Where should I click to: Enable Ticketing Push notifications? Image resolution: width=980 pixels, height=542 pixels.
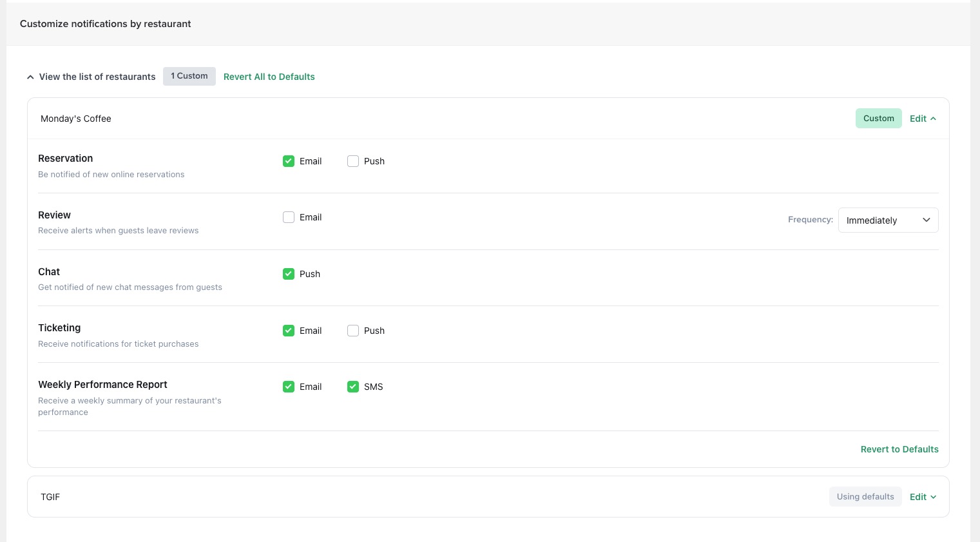(353, 331)
